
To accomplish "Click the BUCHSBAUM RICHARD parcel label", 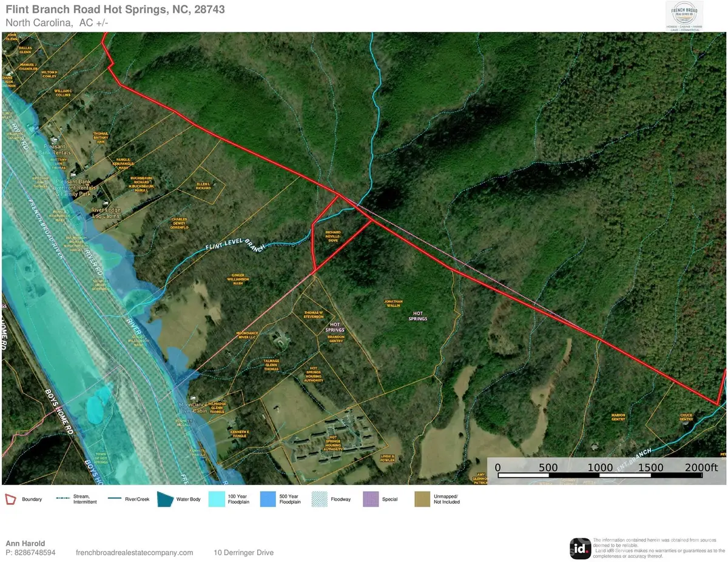I will point(141,184).
